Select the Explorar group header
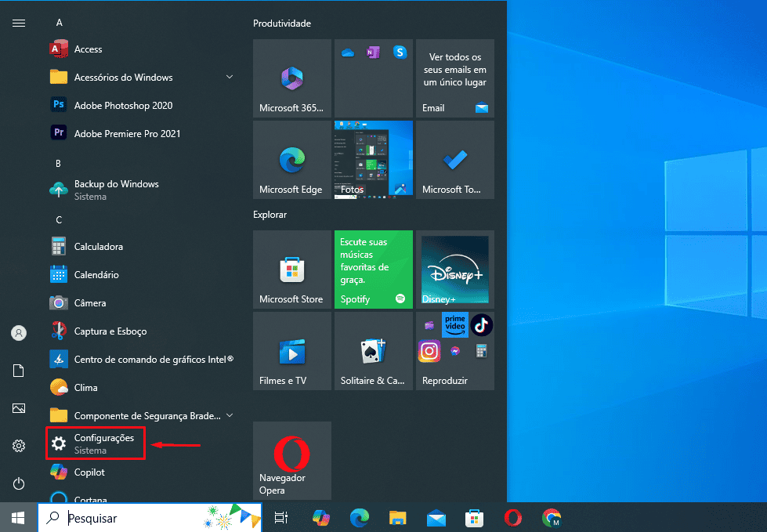The width and height of the screenshot is (767, 532). click(270, 214)
